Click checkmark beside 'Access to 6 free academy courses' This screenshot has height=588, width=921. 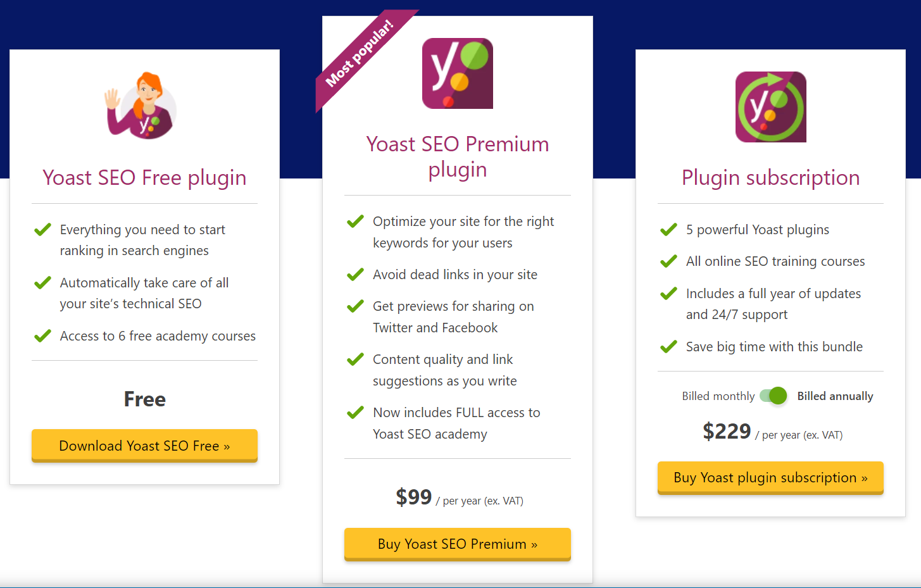[x=42, y=336]
